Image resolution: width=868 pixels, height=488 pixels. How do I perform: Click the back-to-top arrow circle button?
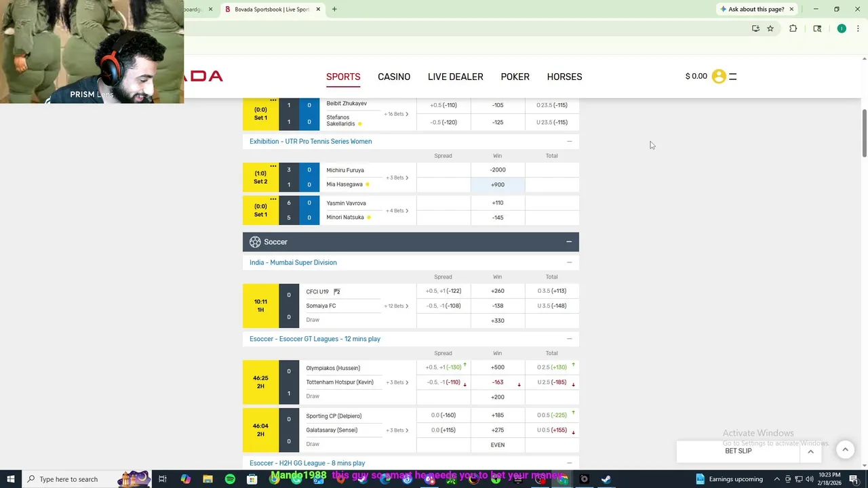pyautogui.click(x=845, y=449)
